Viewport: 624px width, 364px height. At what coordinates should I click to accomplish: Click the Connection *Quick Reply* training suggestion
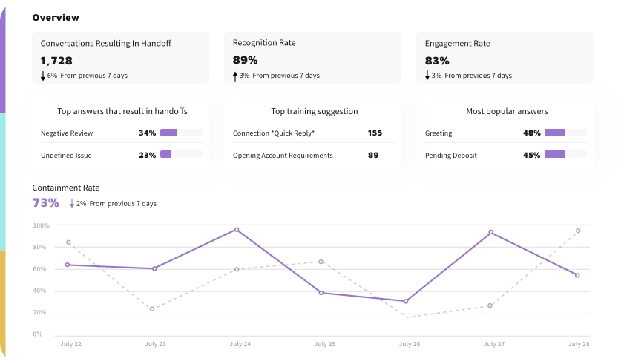[x=274, y=133]
